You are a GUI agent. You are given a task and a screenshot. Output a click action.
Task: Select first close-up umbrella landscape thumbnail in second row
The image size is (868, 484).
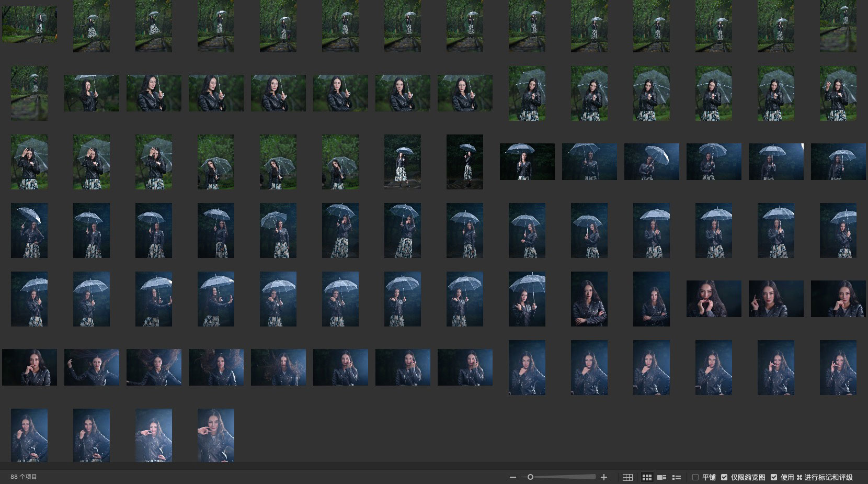coord(92,93)
